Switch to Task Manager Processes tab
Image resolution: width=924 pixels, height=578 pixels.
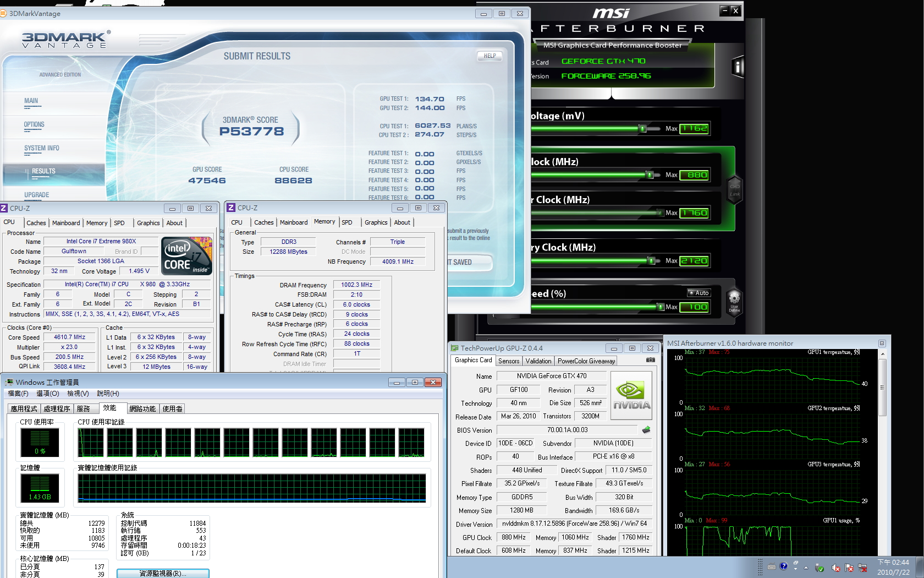(57, 408)
